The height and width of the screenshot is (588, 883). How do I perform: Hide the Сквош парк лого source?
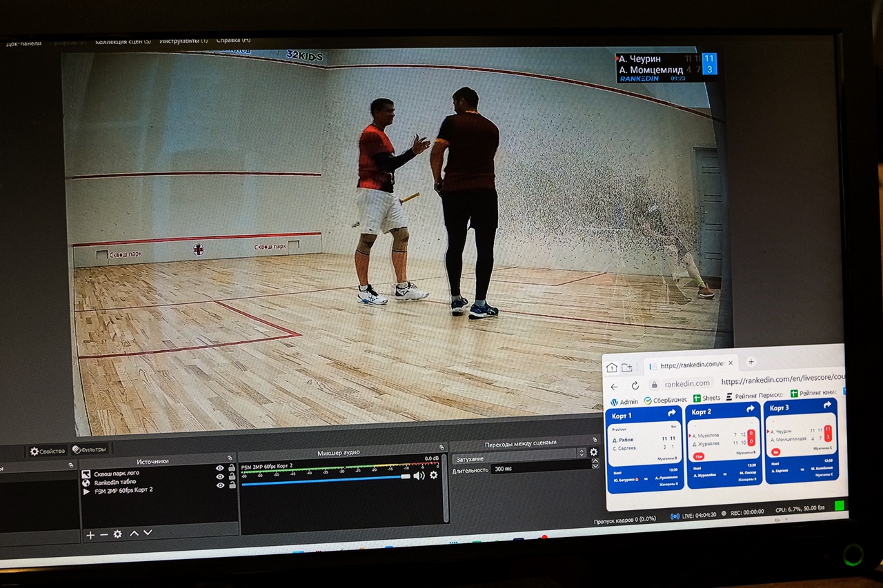(x=220, y=468)
